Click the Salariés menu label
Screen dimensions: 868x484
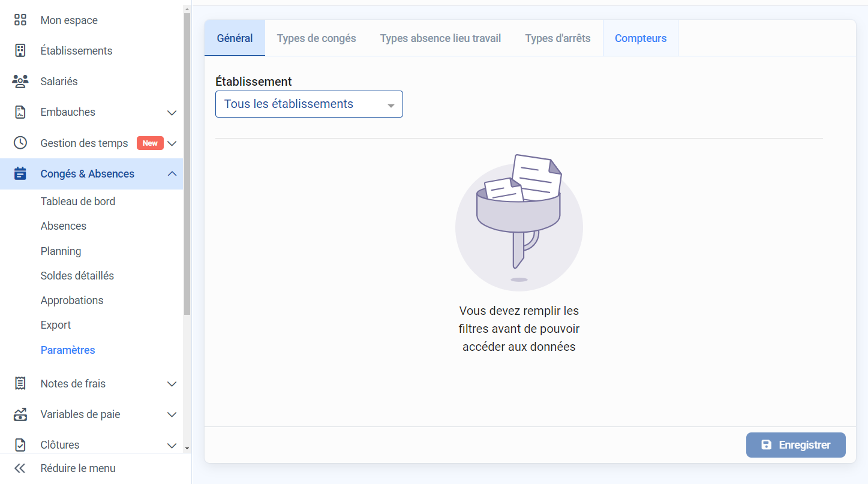59,82
